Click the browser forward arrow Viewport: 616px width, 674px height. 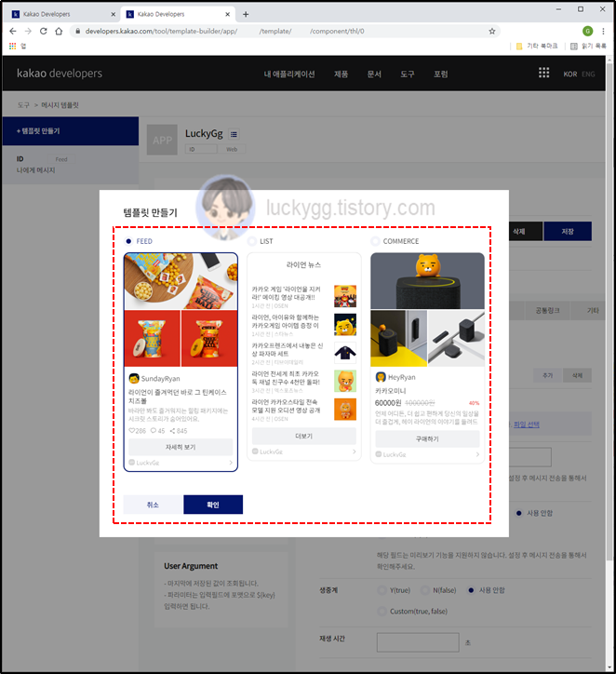click(x=28, y=31)
